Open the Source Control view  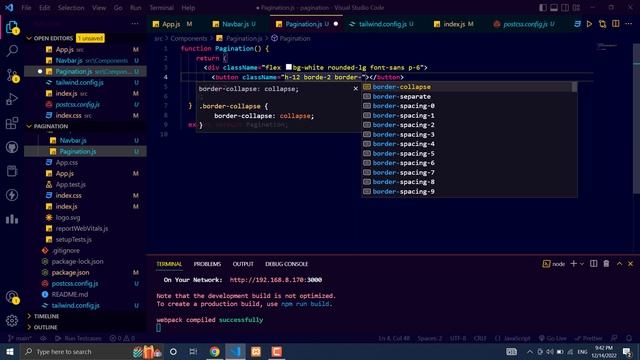(12, 75)
